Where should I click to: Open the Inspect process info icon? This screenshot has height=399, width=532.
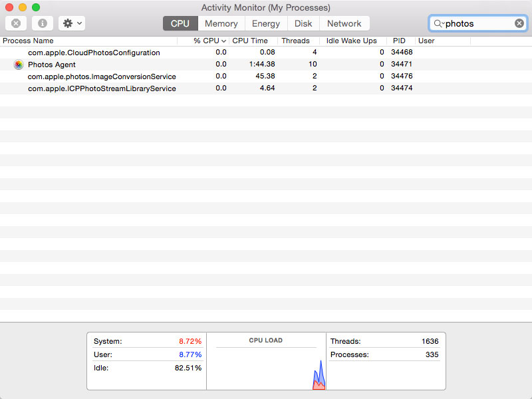tap(43, 23)
